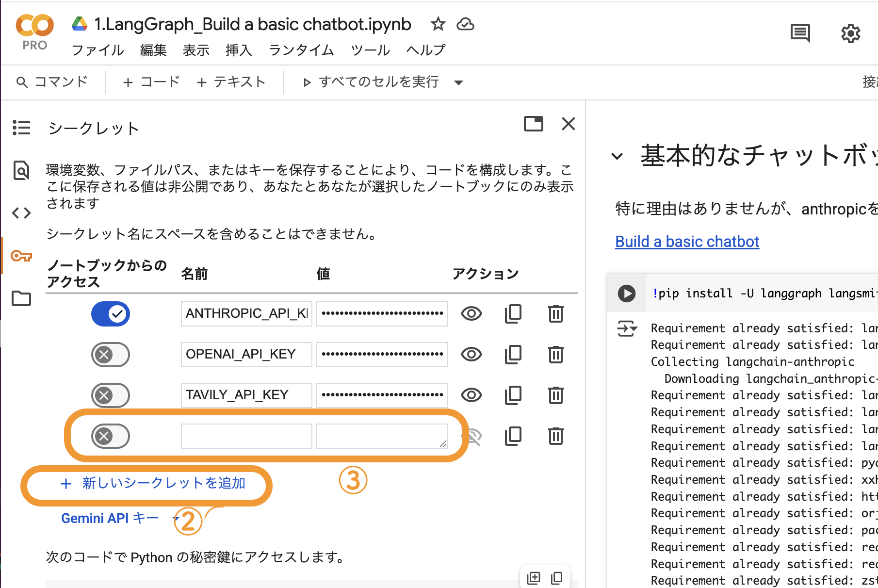Enable notebook access for OPENAI_API_KEY

point(111,355)
